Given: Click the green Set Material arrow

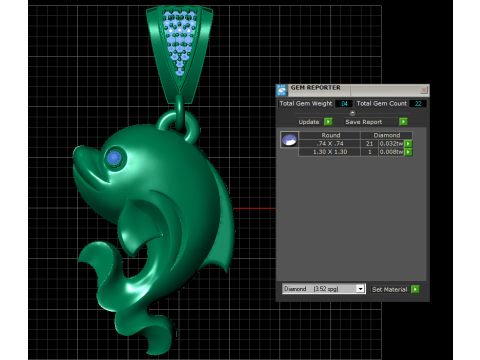Looking at the screenshot, I should pyautogui.click(x=415, y=289).
